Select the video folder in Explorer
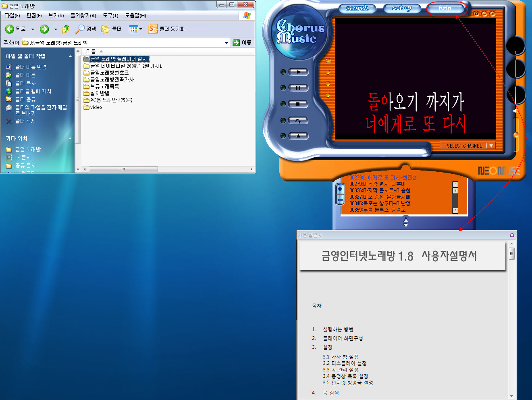Image resolution: width=532 pixels, height=400 pixels. [93, 107]
